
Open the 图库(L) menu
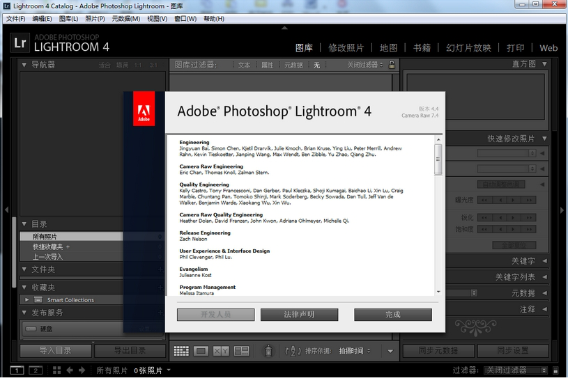[x=68, y=19]
